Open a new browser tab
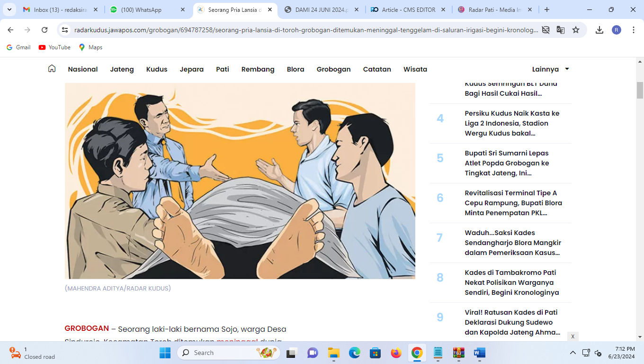 (x=547, y=9)
